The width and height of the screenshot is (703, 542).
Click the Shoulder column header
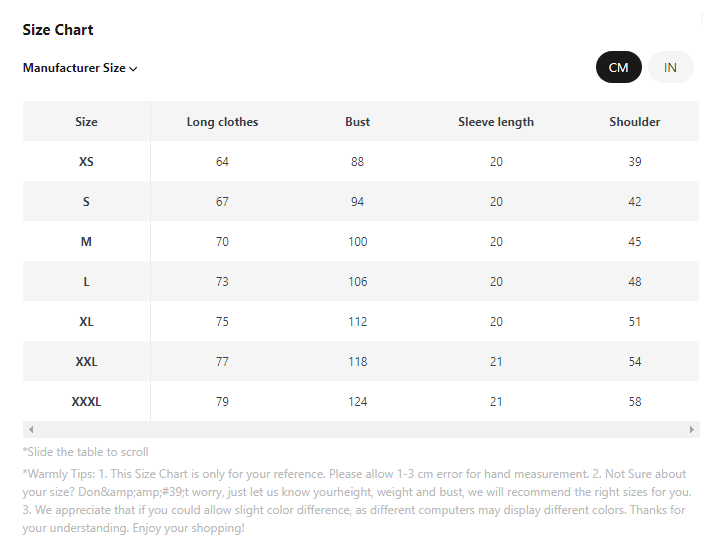634,121
